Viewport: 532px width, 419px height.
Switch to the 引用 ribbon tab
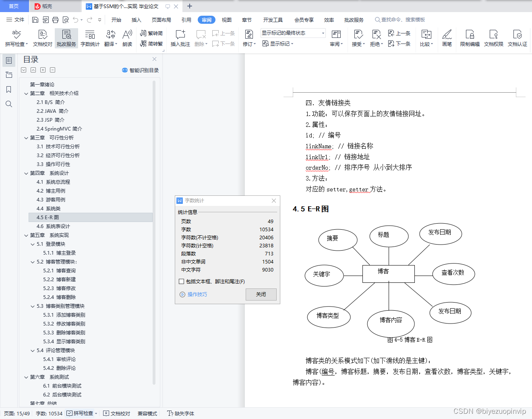[186, 20]
